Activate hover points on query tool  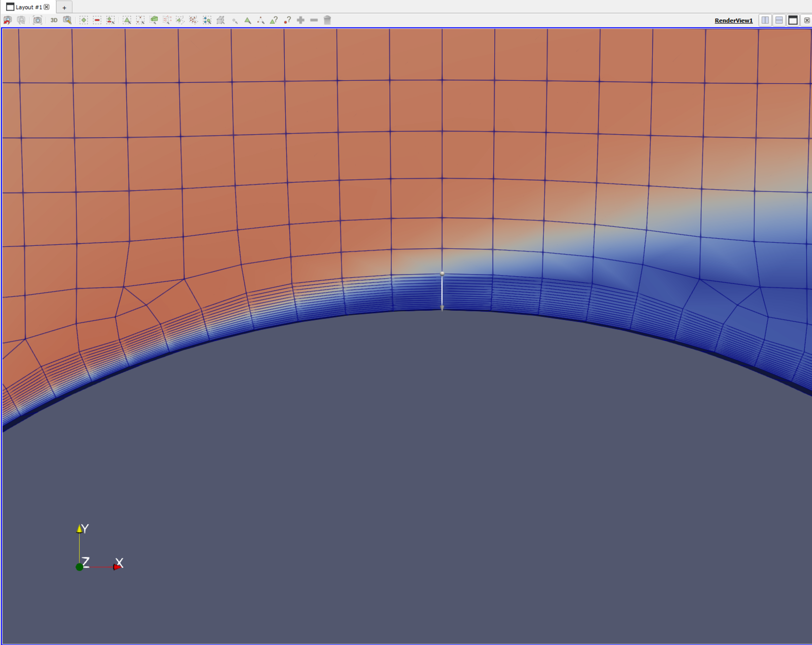[x=287, y=20]
